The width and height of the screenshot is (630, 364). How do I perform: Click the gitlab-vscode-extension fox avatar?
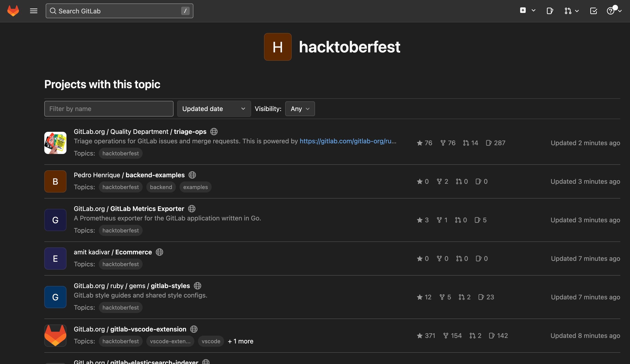(x=55, y=336)
